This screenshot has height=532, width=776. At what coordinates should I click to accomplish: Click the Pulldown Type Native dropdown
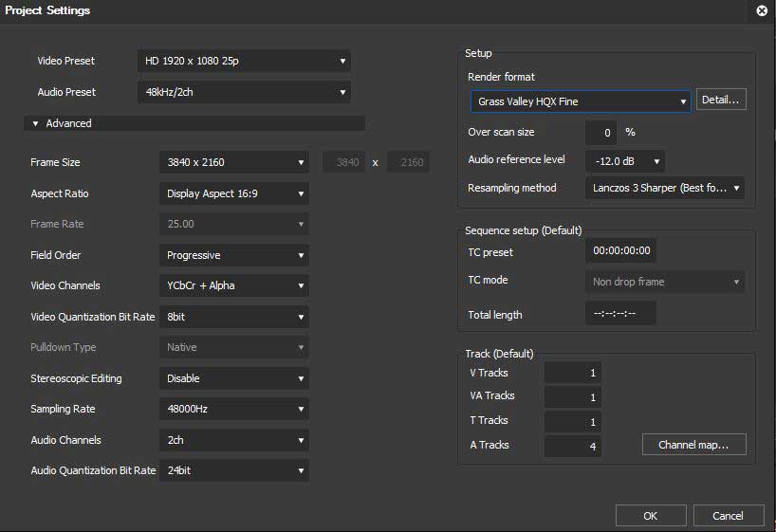point(234,347)
